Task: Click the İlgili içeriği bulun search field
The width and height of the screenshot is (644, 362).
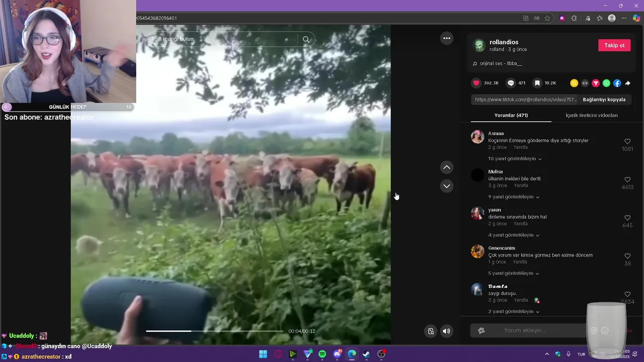Action: (223, 39)
